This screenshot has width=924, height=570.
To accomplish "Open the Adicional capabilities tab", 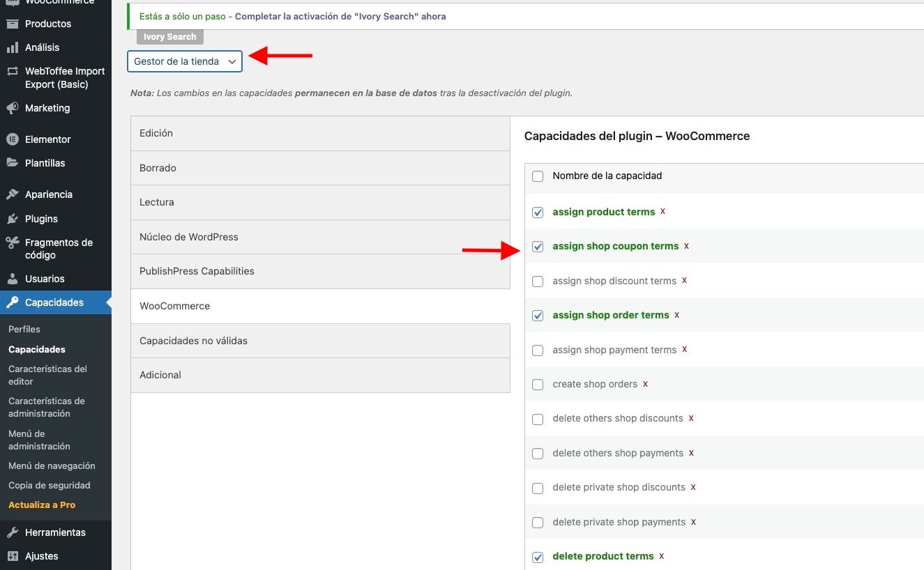I will coord(321,375).
